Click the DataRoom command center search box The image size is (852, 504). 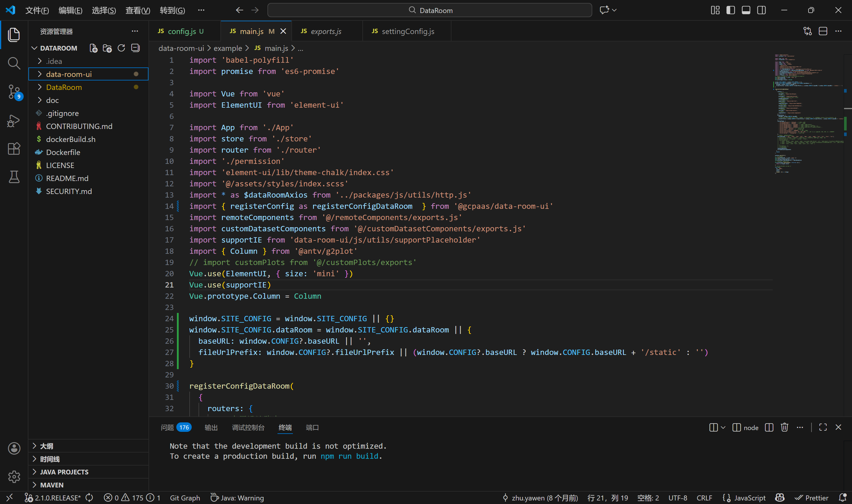[x=430, y=10]
